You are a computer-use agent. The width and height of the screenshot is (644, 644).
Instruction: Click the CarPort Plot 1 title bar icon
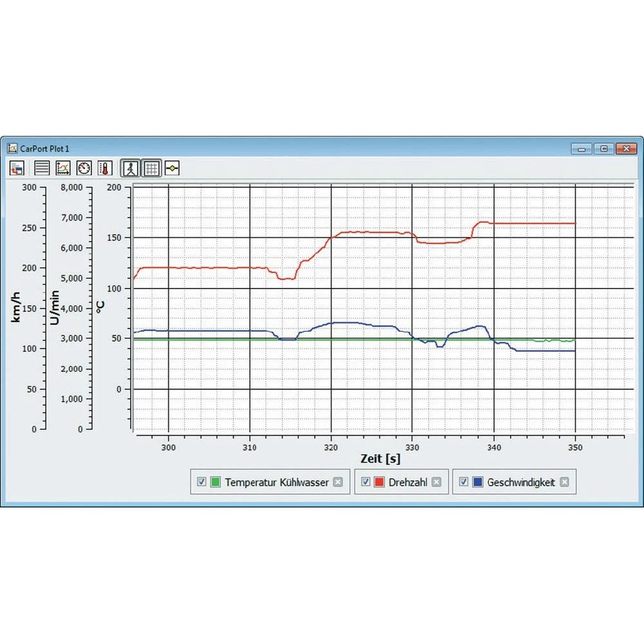pos(12,148)
